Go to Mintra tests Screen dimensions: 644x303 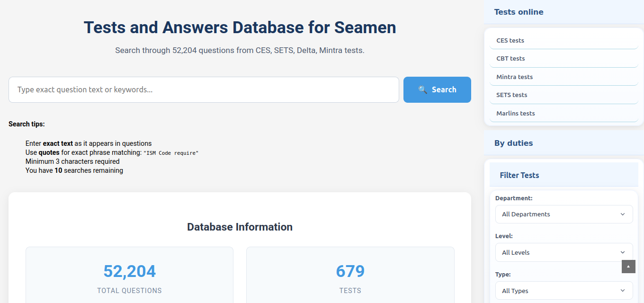[x=514, y=77]
